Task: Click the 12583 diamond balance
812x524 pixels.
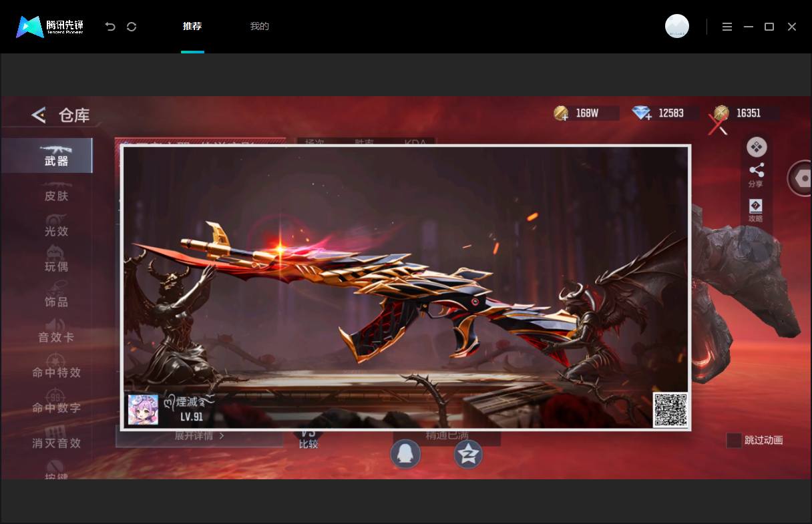Action: tap(671, 113)
